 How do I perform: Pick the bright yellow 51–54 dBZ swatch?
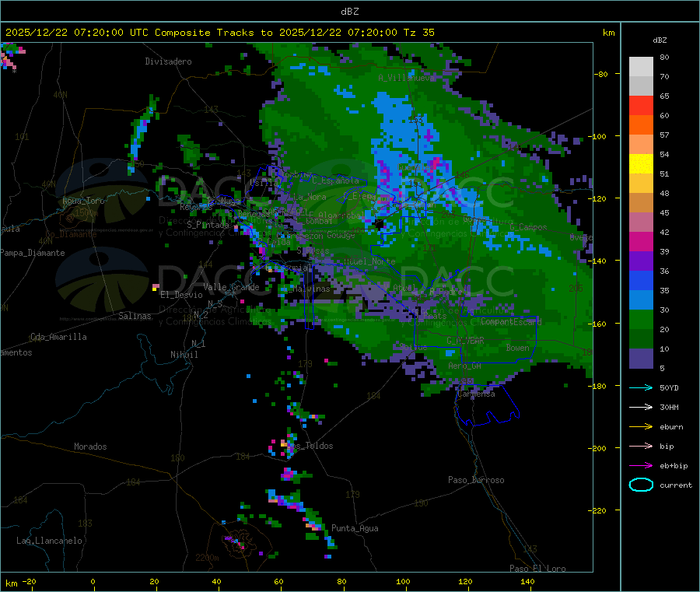click(x=641, y=164)
